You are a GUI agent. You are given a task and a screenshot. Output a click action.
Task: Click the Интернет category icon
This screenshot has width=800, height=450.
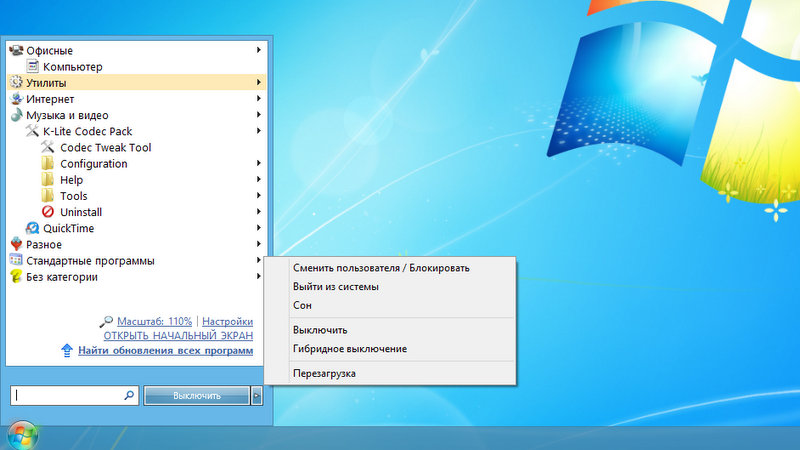(x=16, y=98)
